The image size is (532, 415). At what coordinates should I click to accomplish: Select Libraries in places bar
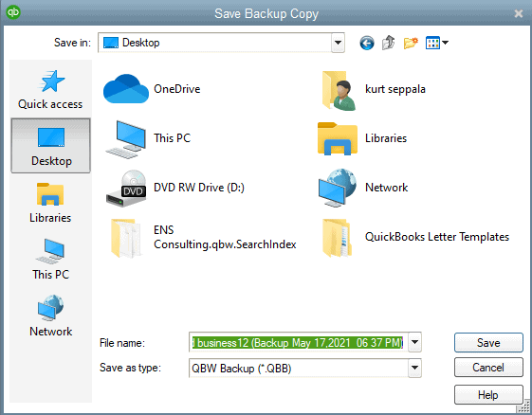50,203
